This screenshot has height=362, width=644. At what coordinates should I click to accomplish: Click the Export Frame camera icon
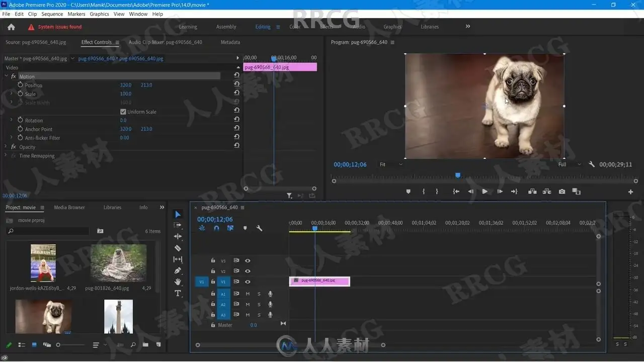click(x=561, y=192)
